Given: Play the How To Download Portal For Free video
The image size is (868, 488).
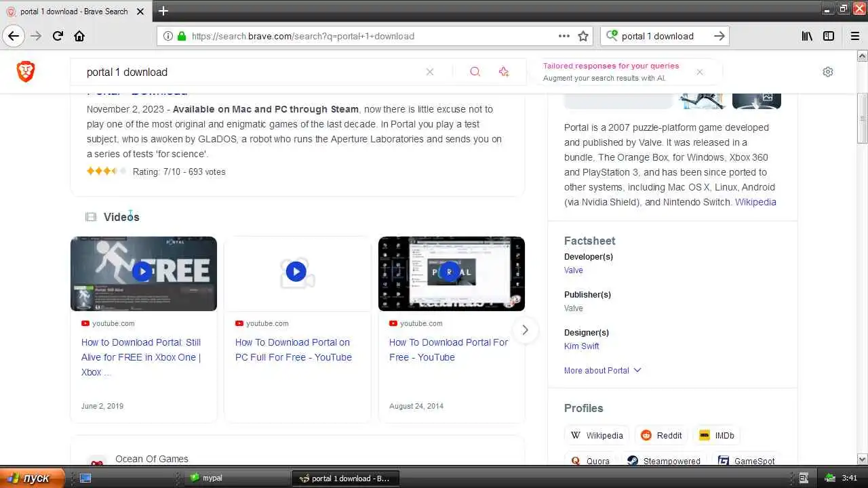Looking at the screenshot, I should (450, 272).
